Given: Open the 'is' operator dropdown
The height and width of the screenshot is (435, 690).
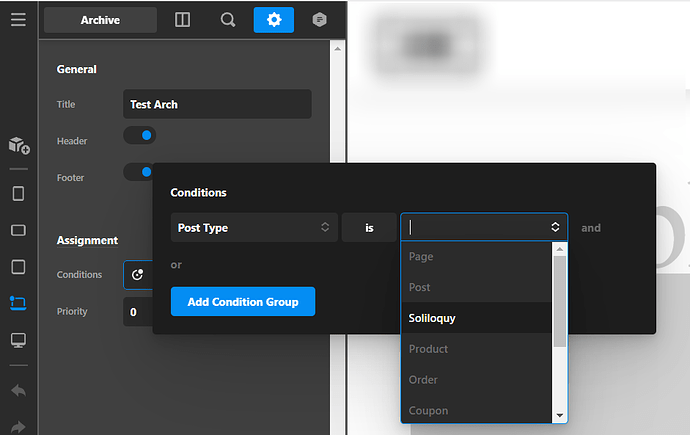Looking at the screenshot, I should click(368, 228).
